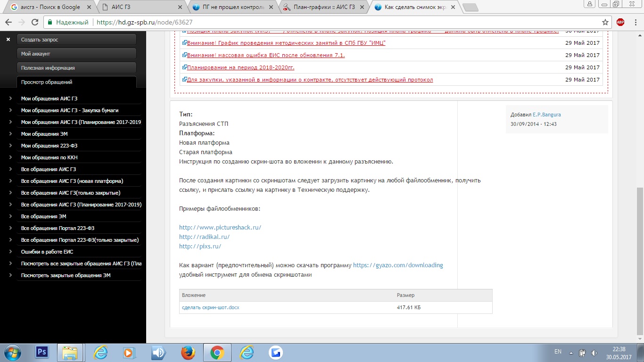Expand arrow next to 'Мои обращения 223-ФЗ'

(x=10, y=146)
